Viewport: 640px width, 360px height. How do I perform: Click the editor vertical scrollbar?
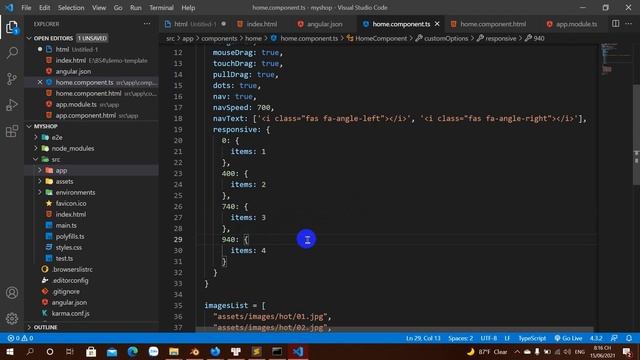point(637,135)
